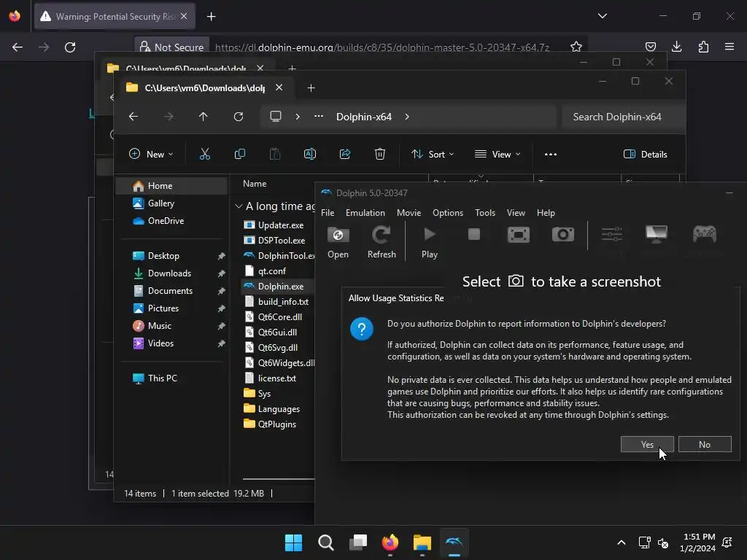Click the Paste icon in File Explorer
747x560 pixels.
(275, 155)
